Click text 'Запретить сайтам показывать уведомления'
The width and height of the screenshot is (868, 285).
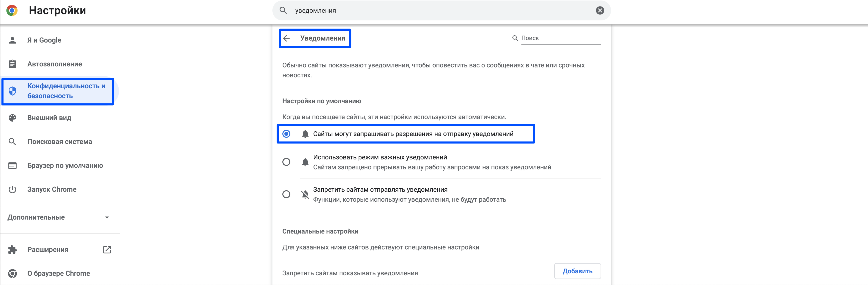point(350,273)
